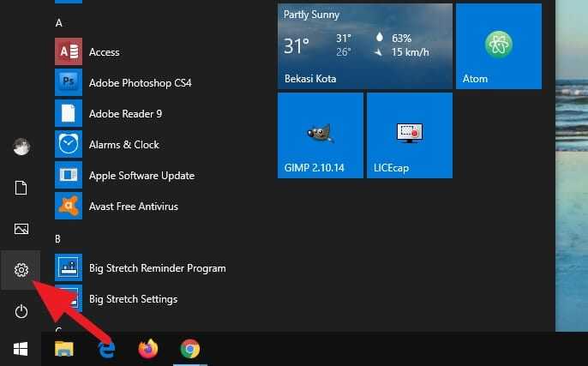Click the desktop wallpaper beside the Start menu
This screenshot has width=588, height=366.
click(572, 165)
